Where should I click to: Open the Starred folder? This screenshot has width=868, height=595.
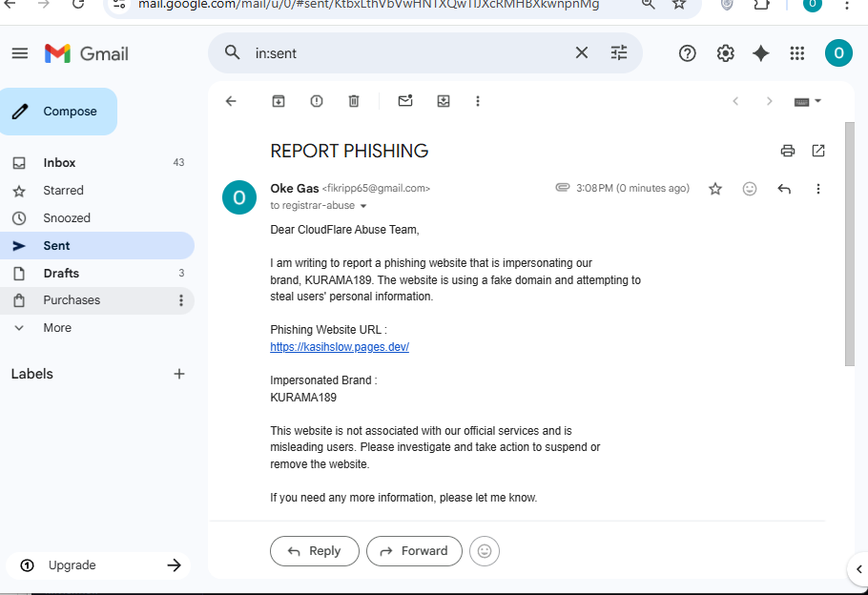97,191
